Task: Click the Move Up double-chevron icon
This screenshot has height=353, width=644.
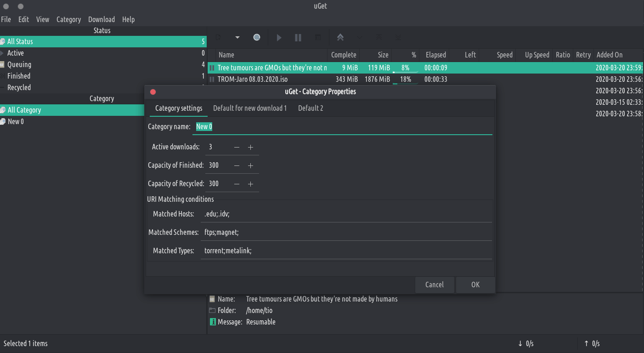Action: 340,37
